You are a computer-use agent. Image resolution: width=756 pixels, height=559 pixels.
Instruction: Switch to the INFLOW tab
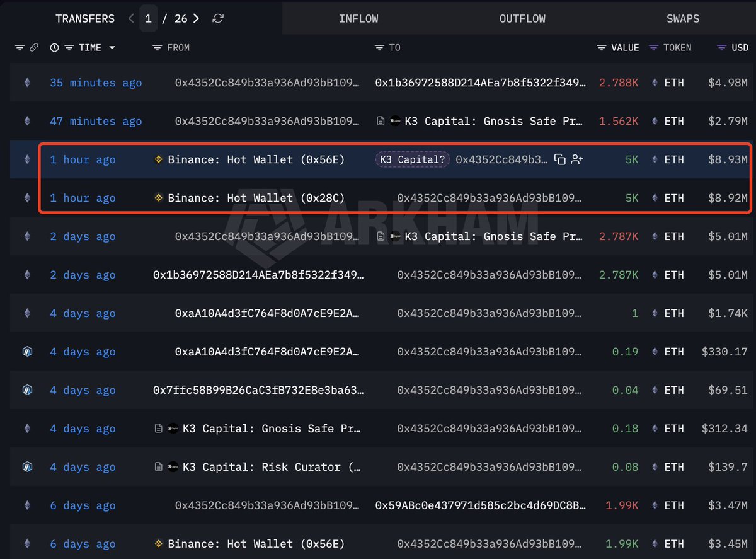pyautogui.click(x=358, y=19)
